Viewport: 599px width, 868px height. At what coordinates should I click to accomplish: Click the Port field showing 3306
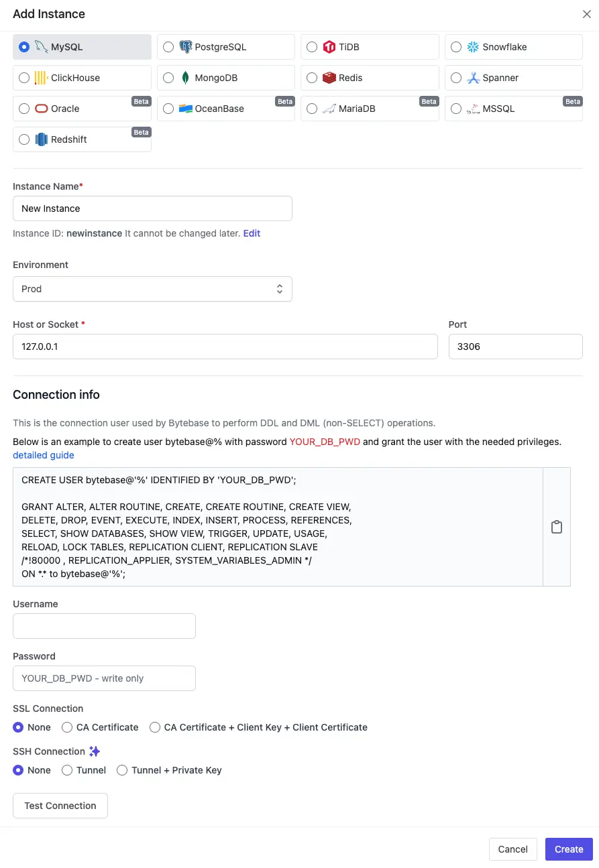tap(516, 347)
